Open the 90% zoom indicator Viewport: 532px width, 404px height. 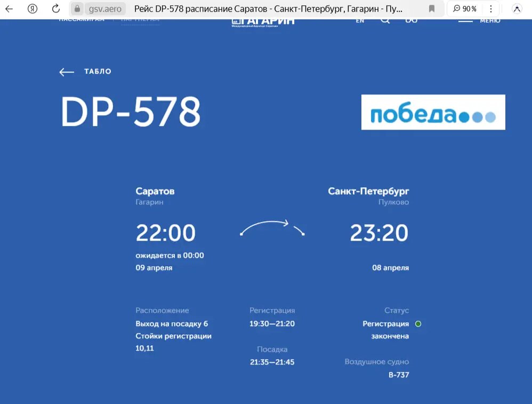click(465, 9)
